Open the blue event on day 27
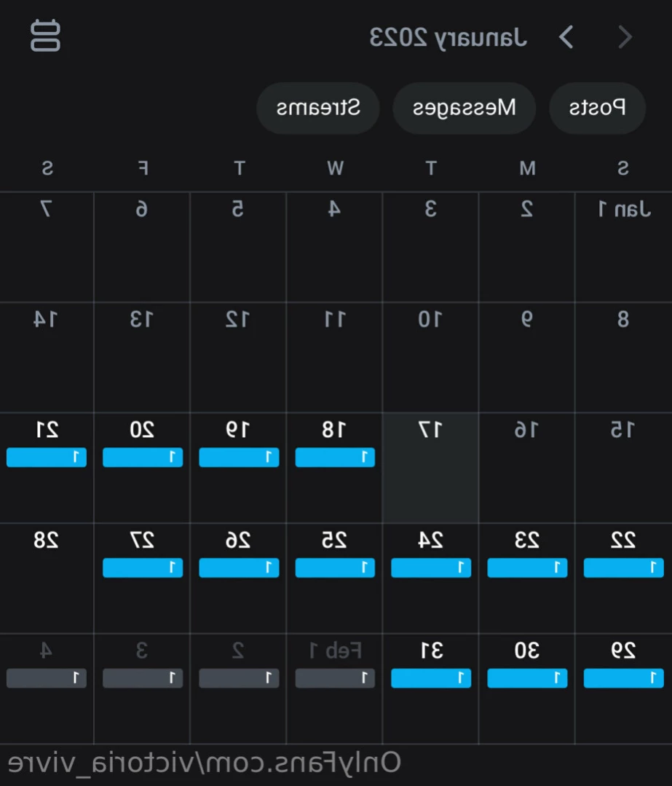 (142, 567)
